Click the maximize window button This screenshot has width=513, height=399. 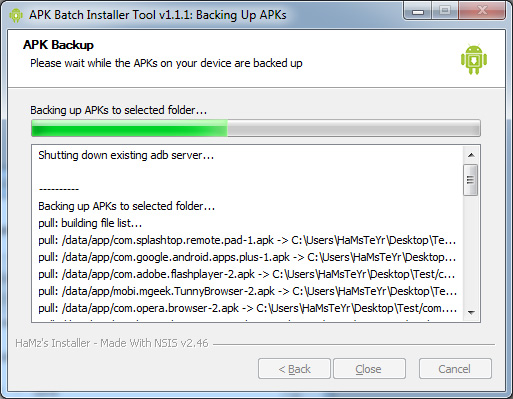point(445,11)
